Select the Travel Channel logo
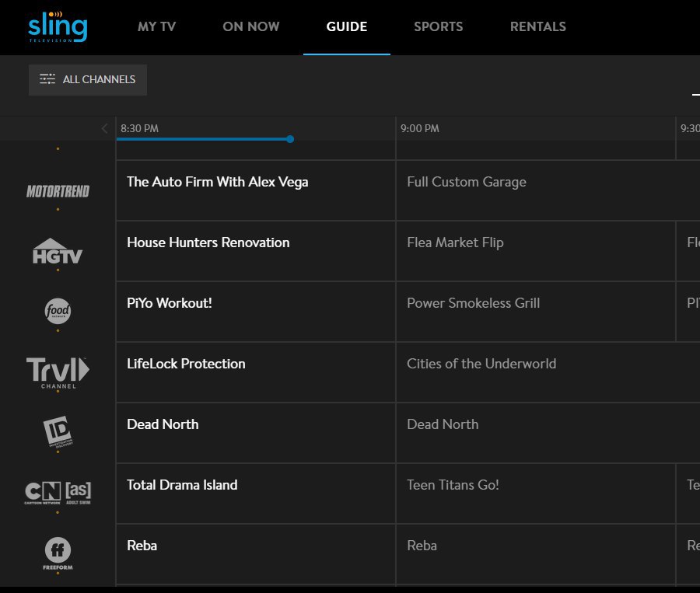Screen dimensions: 700x593 (58, 371)
